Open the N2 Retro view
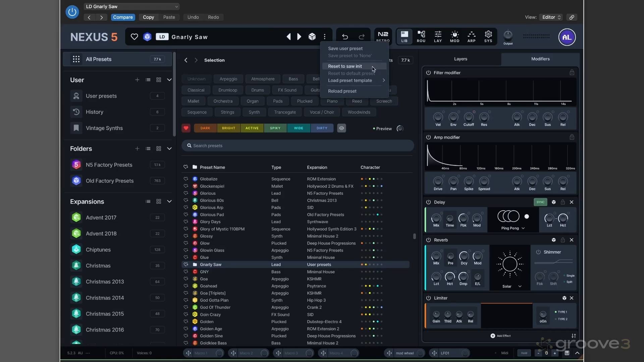Image resolution: width=644 pixels, height=362 pixels. point(383,37)
